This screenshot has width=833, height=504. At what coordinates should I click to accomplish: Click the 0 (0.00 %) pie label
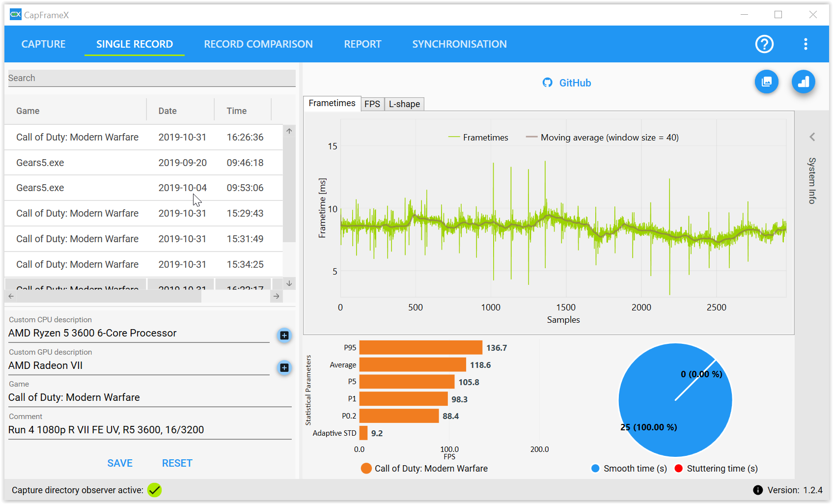[701, 374]
